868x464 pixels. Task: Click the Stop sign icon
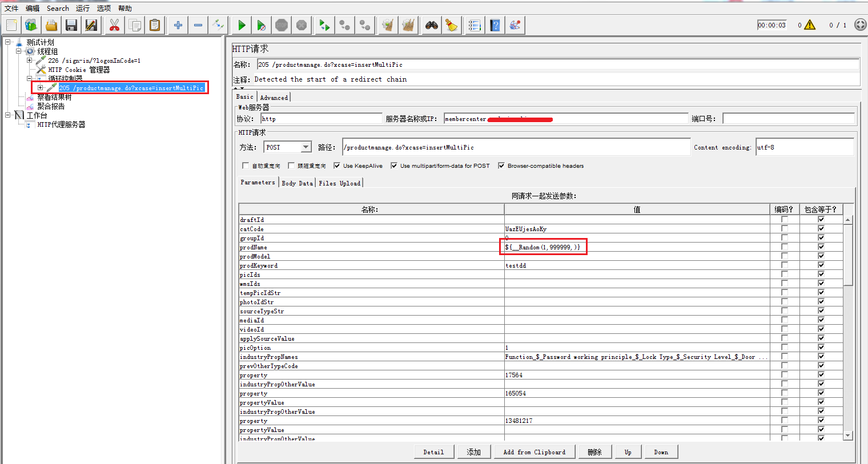[x=282, y=25]
